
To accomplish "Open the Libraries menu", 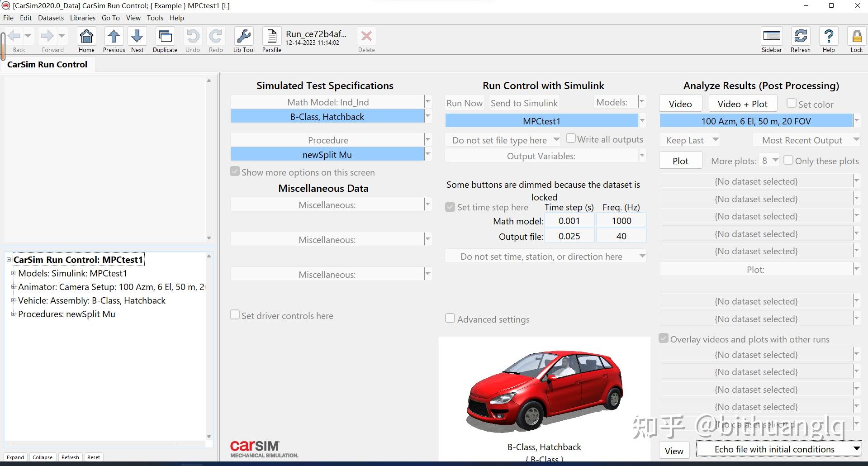I will pyautogui.click(x=82, y=18).
